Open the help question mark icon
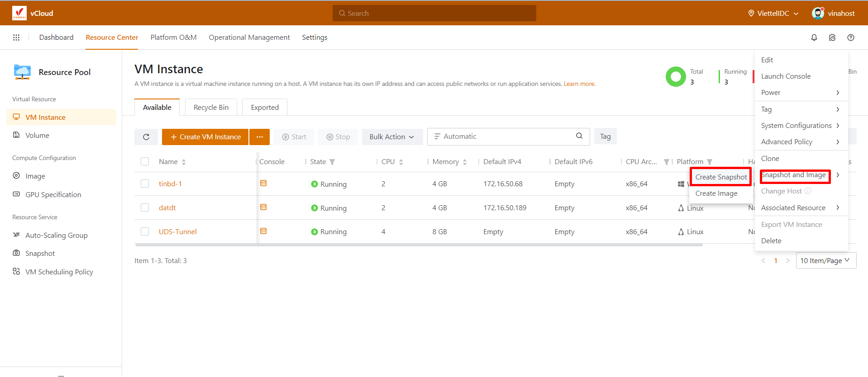 click(850, 38)
